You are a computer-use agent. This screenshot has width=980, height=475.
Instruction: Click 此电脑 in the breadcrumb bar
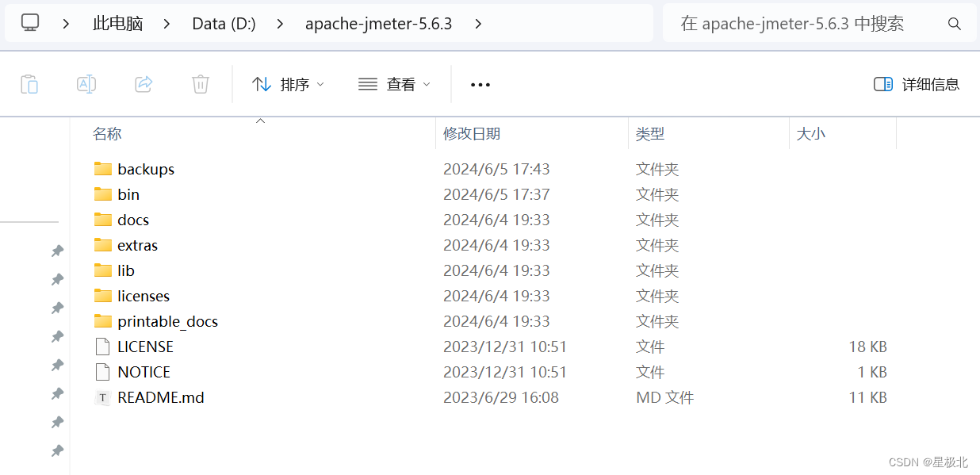click(x=117, y=24)
